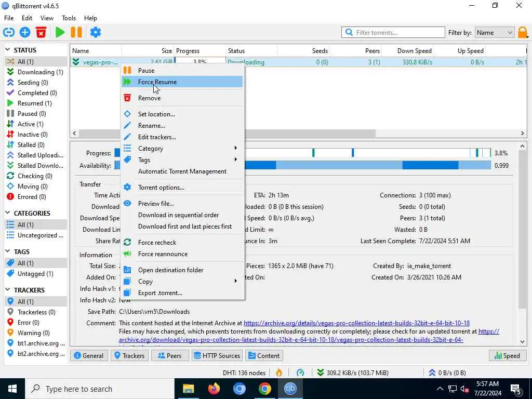Choose Set location... in the context menu
This screenshot has width=532, height=399.
tap(182, 114)
